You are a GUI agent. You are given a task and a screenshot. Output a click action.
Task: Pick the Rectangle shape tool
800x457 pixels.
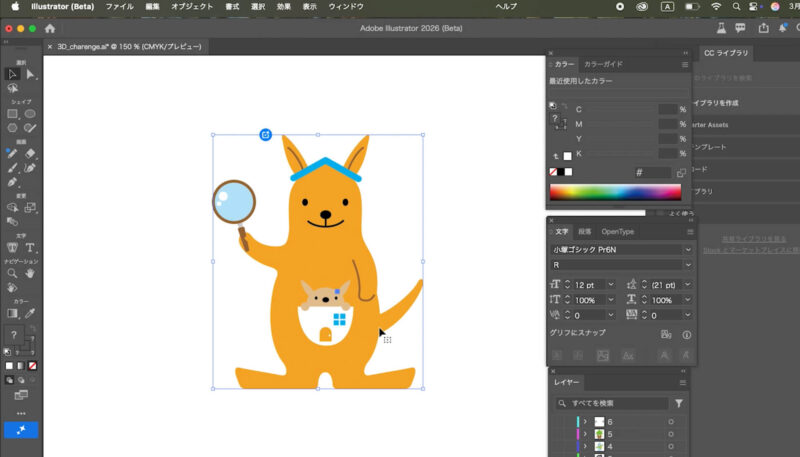pyautogui.click(x=12, y=114)
